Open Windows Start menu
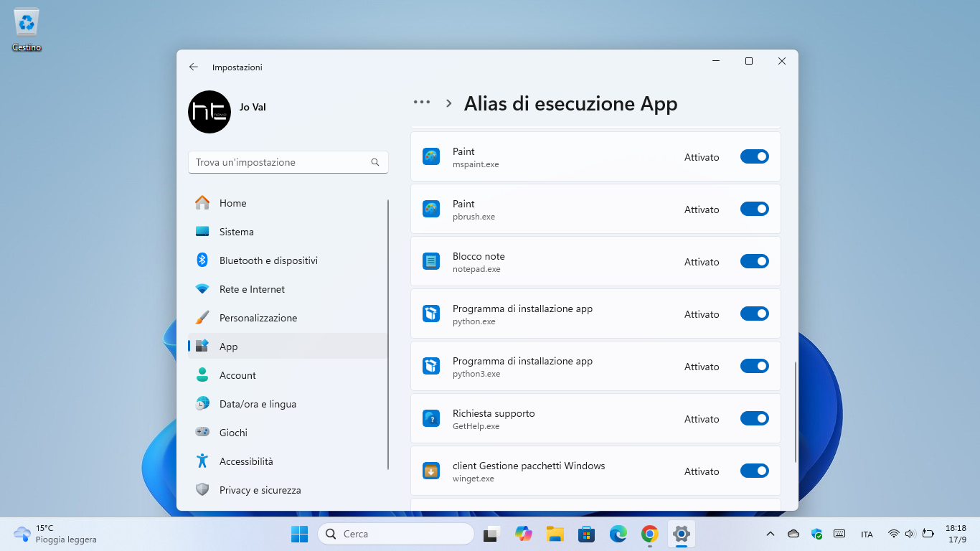980x551 pixels. pos(299,534)
